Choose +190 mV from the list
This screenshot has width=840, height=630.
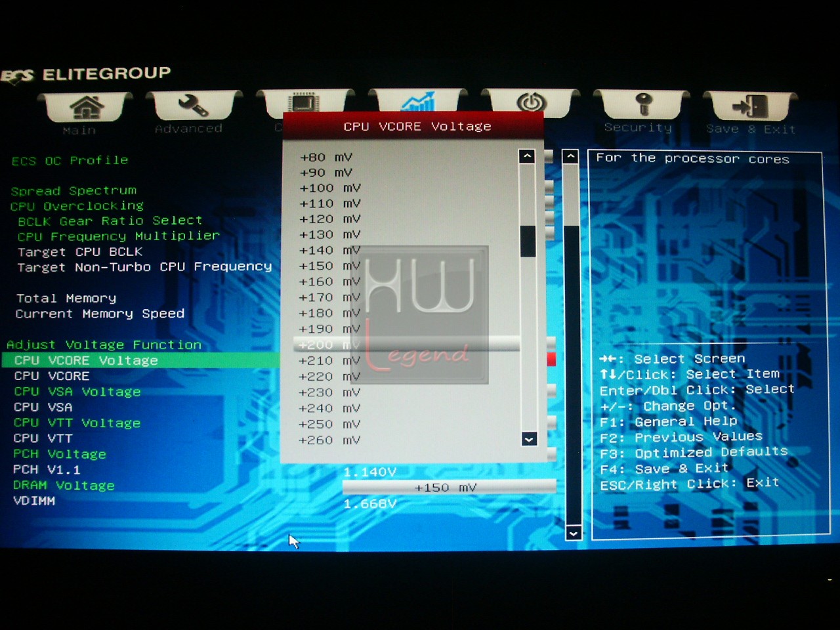[330, 329]
